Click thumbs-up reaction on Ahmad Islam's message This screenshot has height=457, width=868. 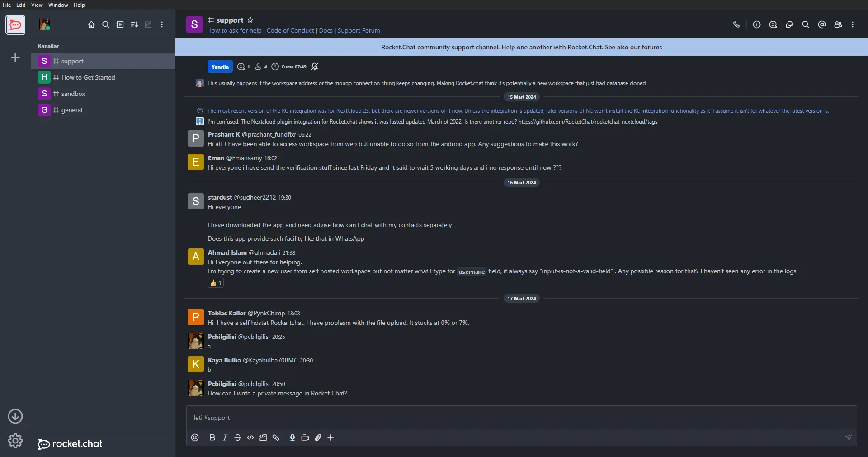pos(216,283)
